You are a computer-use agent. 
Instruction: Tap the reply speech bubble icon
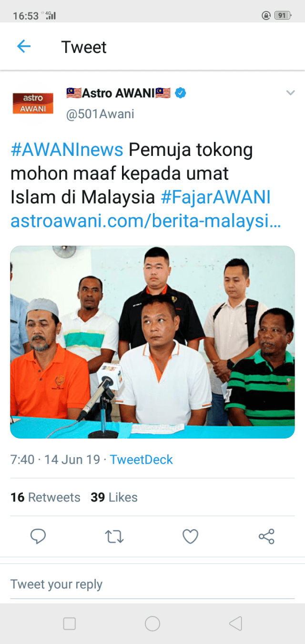(x=38, y=537)
